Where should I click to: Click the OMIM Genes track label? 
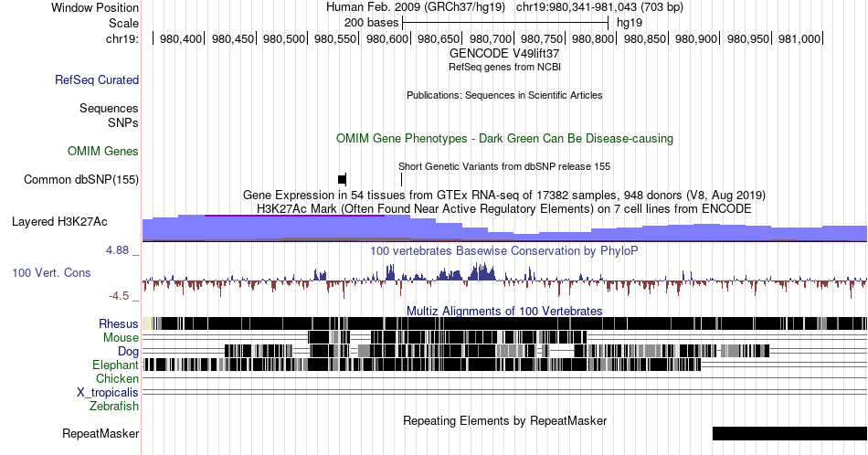103,151
